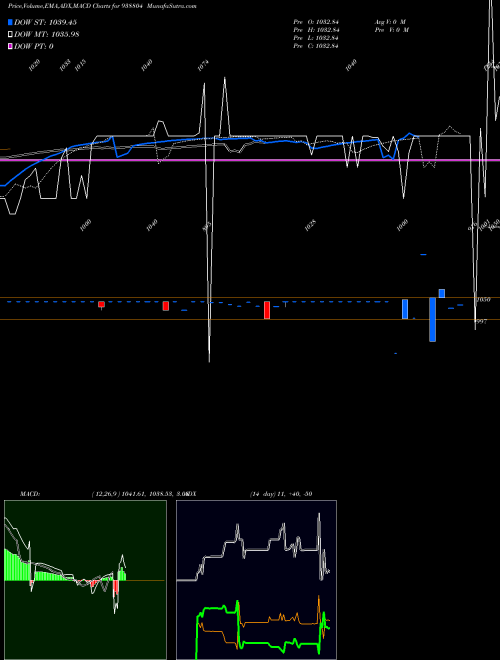The height and width of the screenshot is (660, 500).
Task: Select the 'DOW MT: 1035.98' legend text
Action: pyautogui.click(x=47, y=34)
